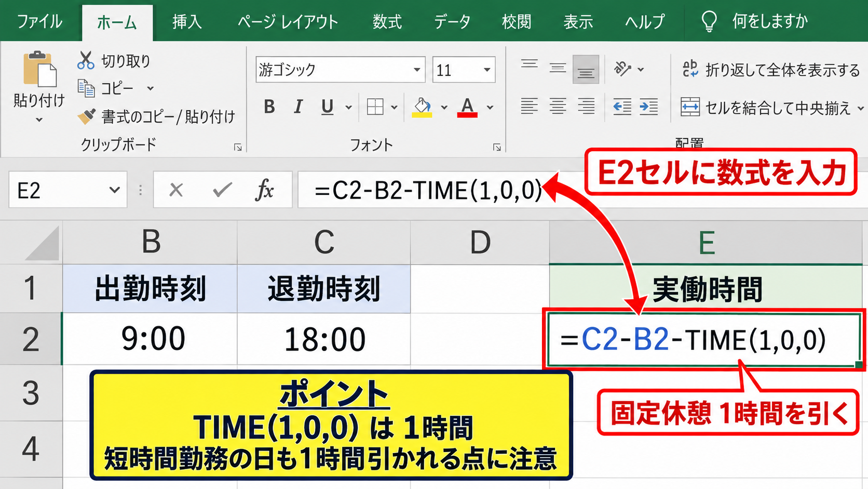Switch to the 表示 (View) tab
Viewport: 868px width, 489px height.
pos(578,22)
